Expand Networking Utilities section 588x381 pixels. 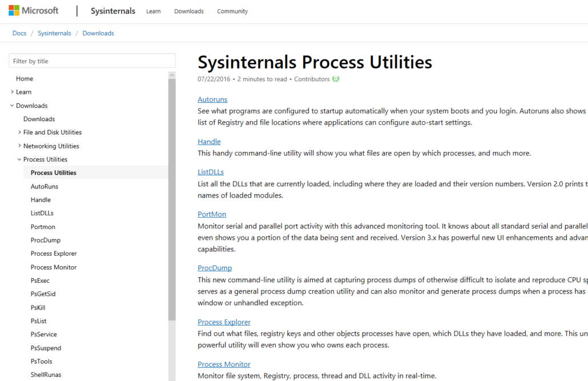19,146
